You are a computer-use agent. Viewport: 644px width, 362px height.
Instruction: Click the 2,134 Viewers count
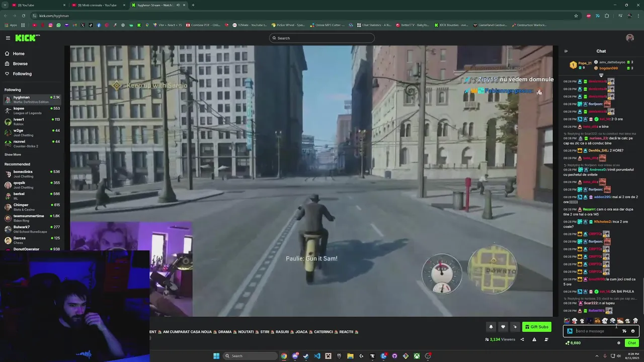click(500, 339)
